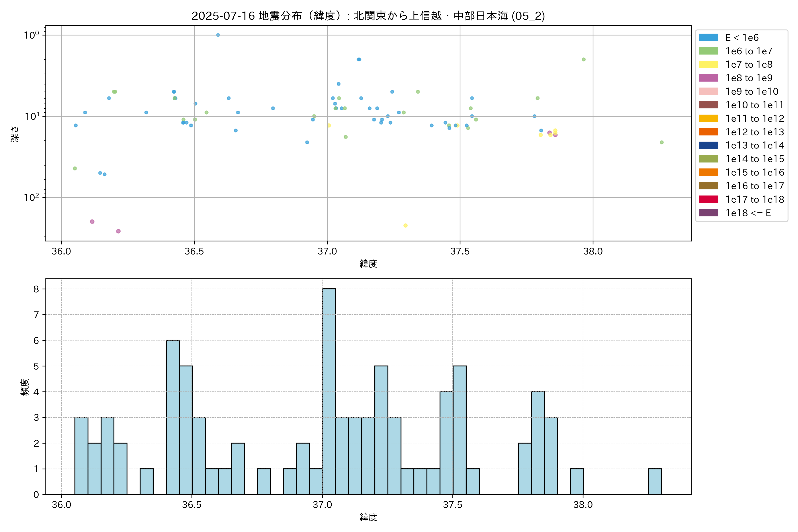Click the 37.5 tick label on the histogram axis
This screenshot has width=798, height=532.
tap(453, 505)
